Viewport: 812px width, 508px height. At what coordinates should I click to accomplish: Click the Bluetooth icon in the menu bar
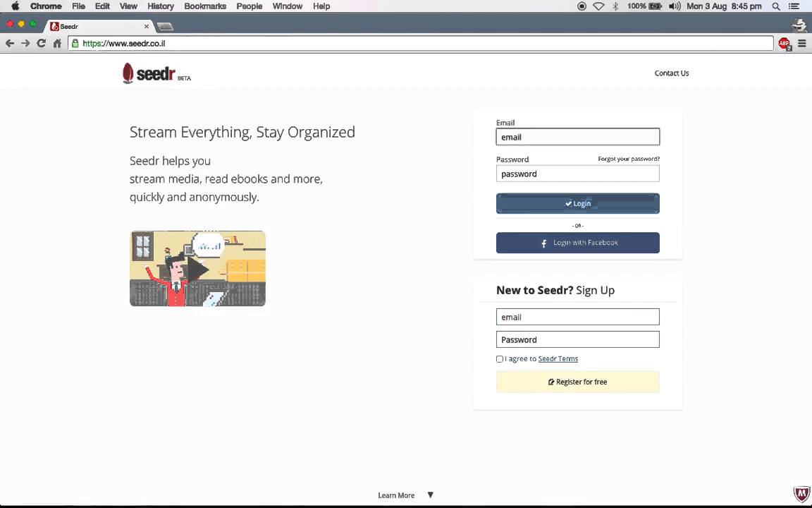coord(615,6)
